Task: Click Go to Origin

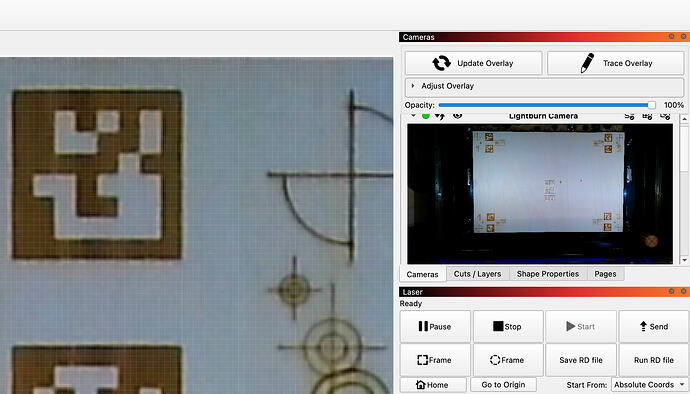Action: (503, 385)
